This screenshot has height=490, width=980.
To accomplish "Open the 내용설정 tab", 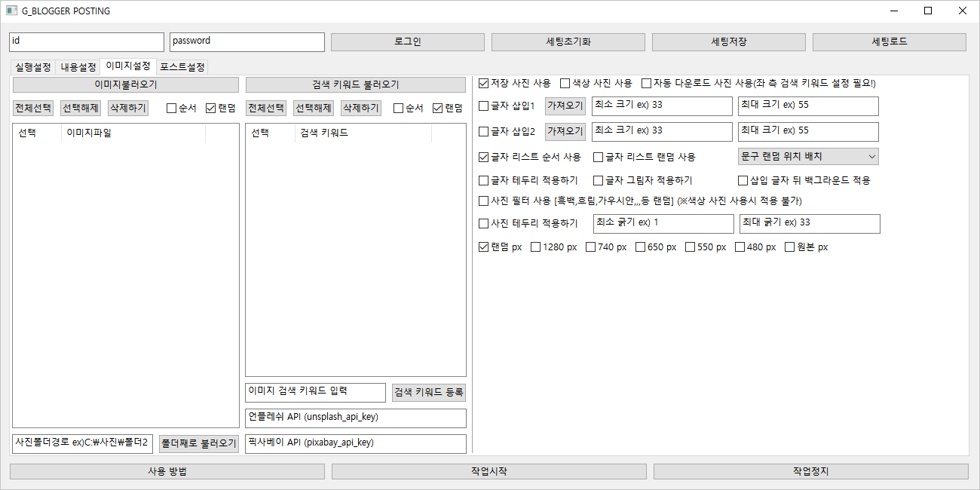I will (x=78, y=67).
